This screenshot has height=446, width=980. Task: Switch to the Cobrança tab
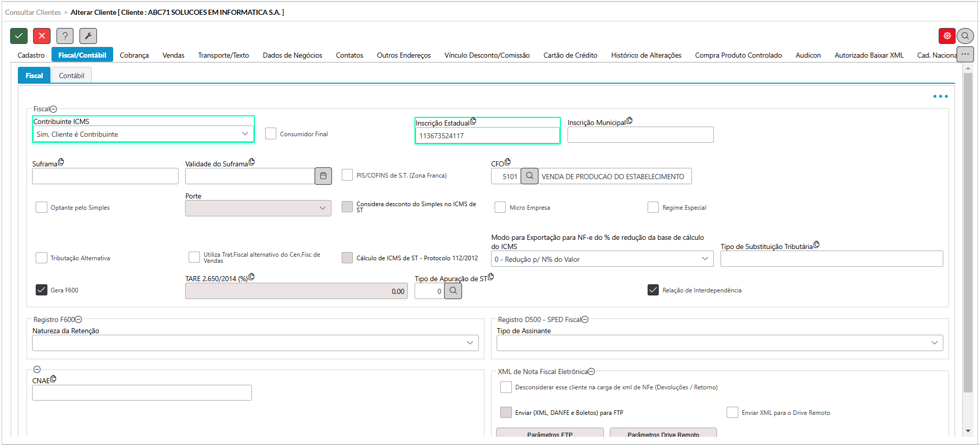coord(134,55)
